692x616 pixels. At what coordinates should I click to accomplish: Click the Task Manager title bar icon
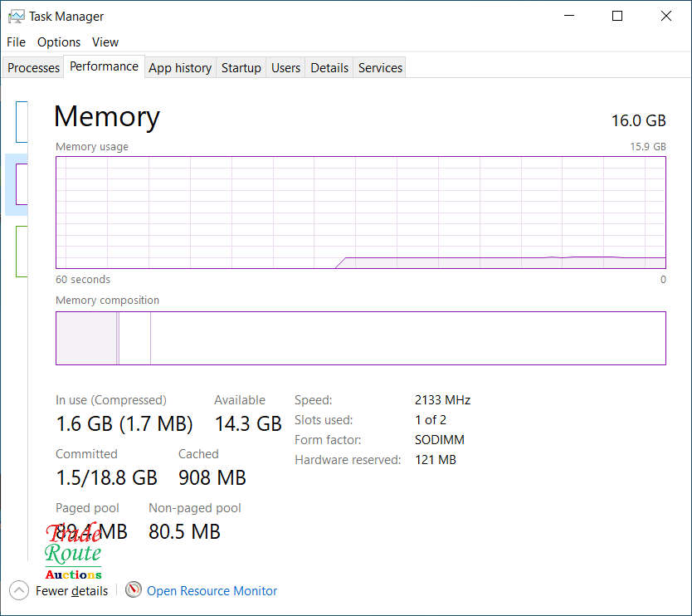[16, 16]
